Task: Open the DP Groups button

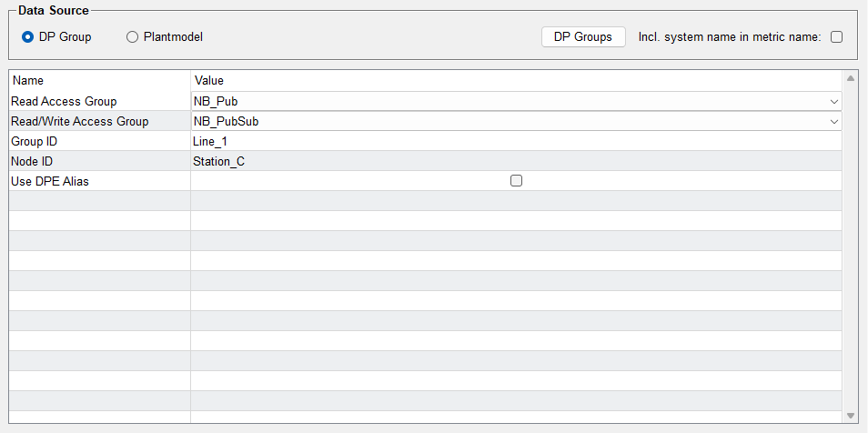Action: [x=583, y=36]
